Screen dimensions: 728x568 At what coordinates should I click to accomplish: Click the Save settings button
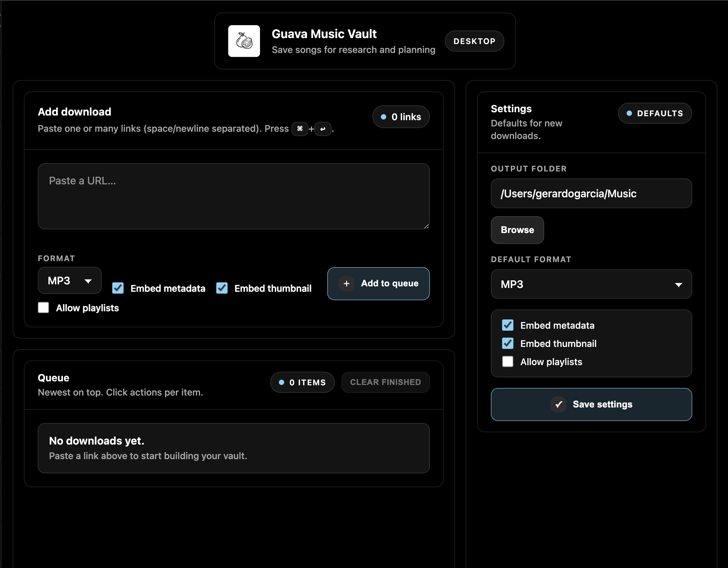(591, 404)
